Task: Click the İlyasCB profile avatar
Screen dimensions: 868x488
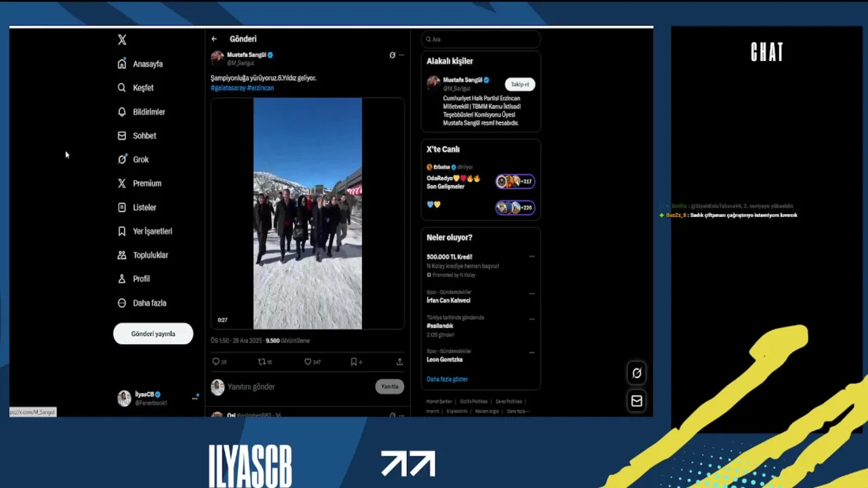Action: coord(124,399)
